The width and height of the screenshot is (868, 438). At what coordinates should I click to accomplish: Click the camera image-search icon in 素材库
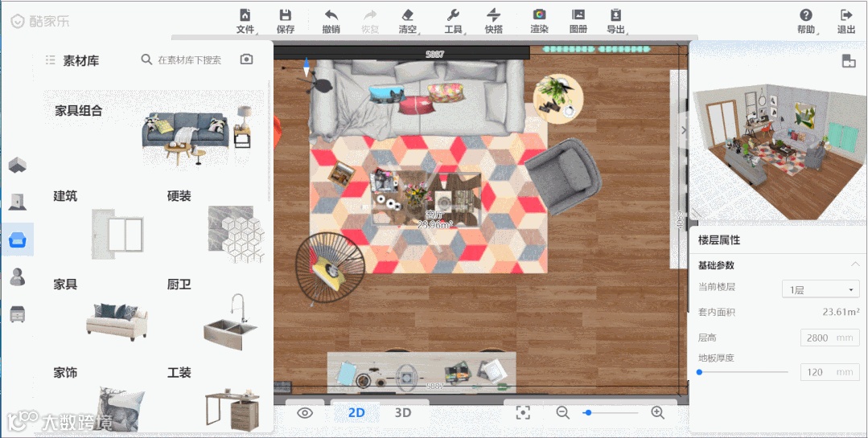point(246,59)
